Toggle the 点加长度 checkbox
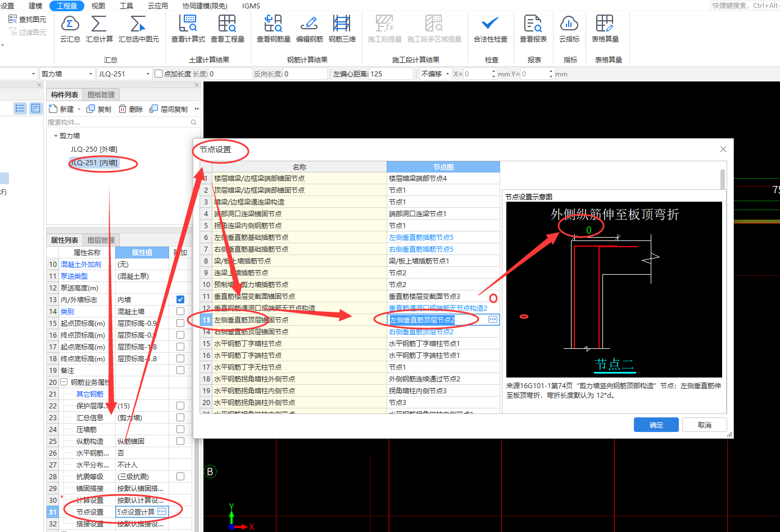This screenshot has height=532, width=780. (x=158, y=74)
